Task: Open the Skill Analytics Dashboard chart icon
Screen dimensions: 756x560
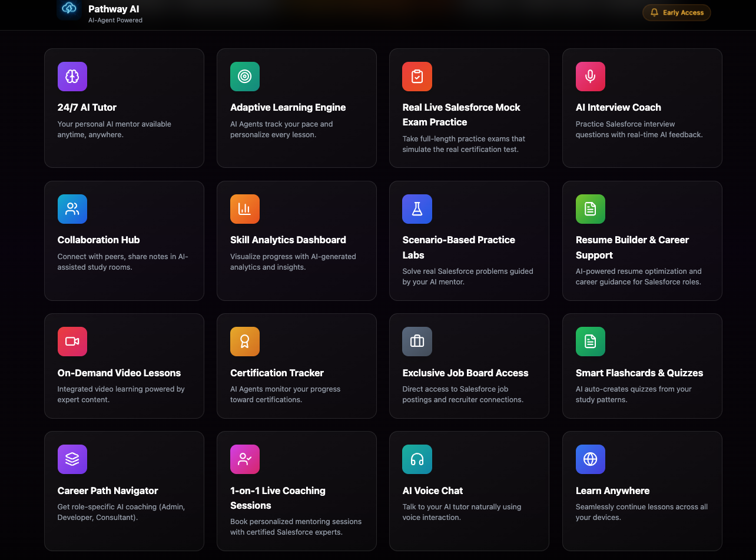Action: tap(244, 208)
